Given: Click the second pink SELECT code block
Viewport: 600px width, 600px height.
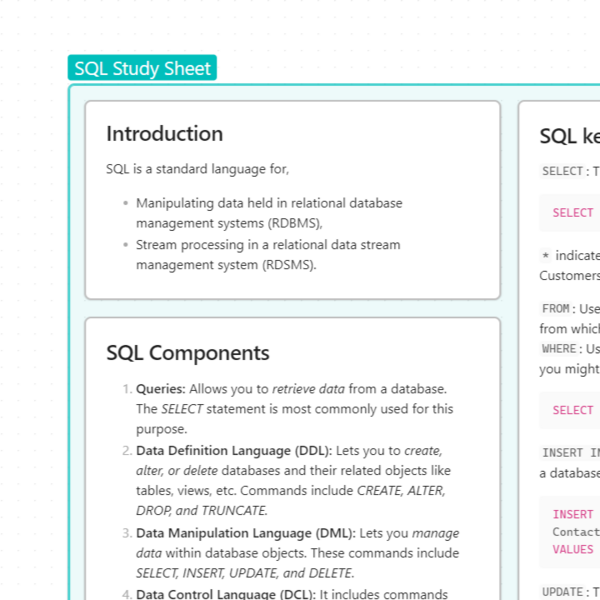Looking at the screenshot, I should tap(573, 410).
